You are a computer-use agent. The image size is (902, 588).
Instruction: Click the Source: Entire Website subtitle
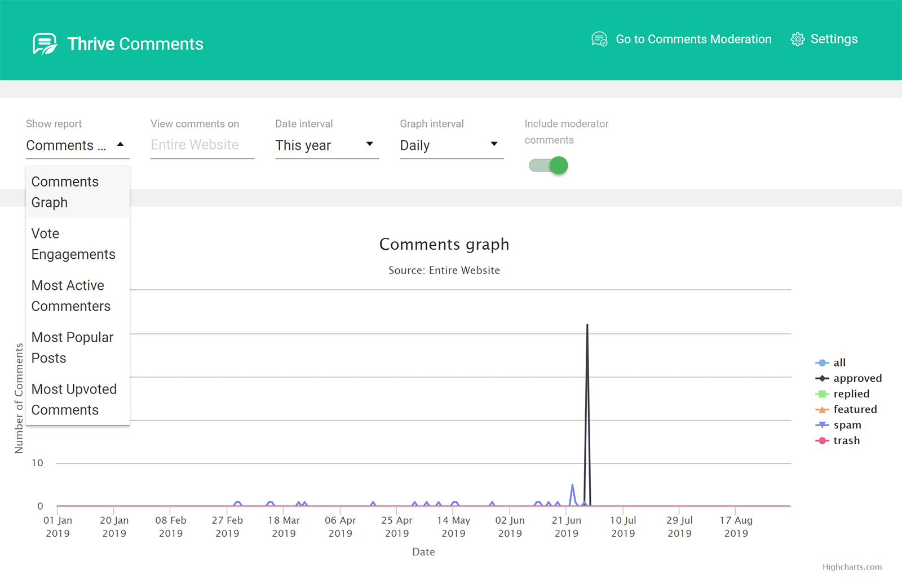444,270
